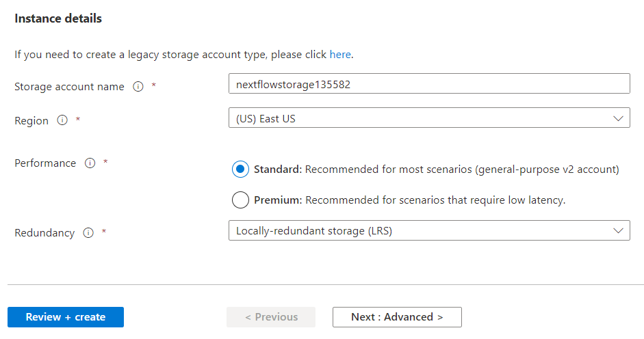Click the Region dropdown chevron arrow
Screen dimensions: 644x339
pyautogui.click(x=619, y=118)
